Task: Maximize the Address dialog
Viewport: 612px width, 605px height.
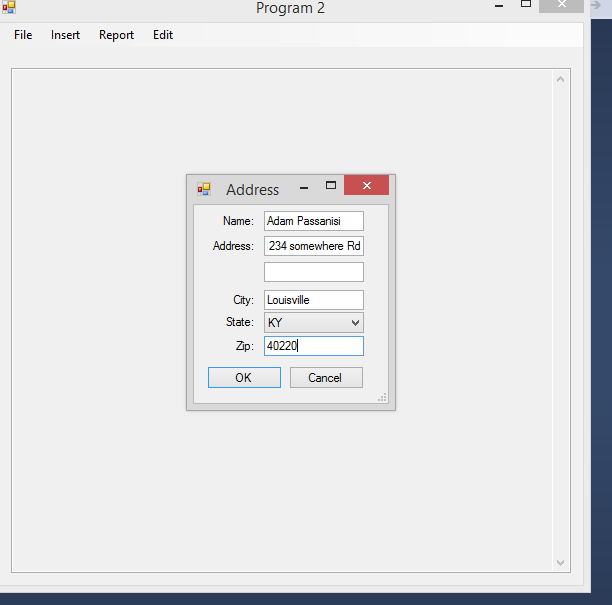Action: tap(331, 186)
